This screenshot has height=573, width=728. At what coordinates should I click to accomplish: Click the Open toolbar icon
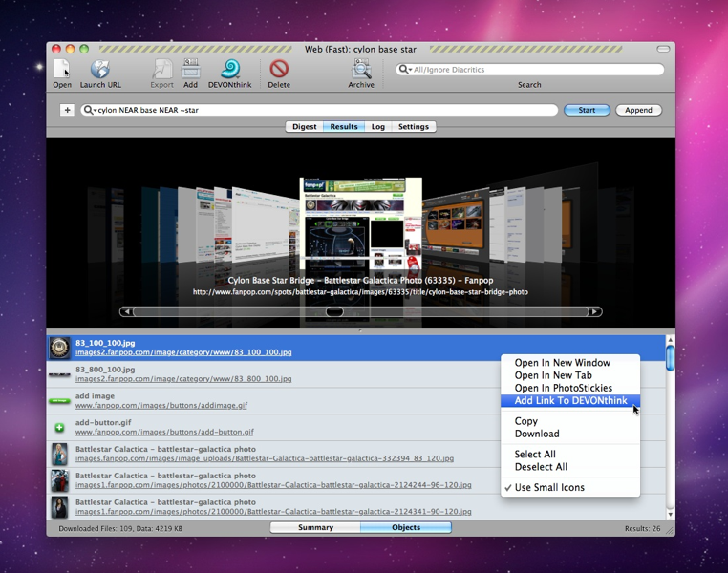coord(62,70)
